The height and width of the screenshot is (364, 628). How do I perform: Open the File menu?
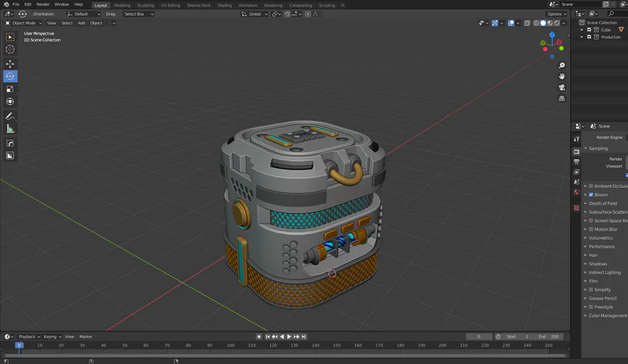[15, 4]
